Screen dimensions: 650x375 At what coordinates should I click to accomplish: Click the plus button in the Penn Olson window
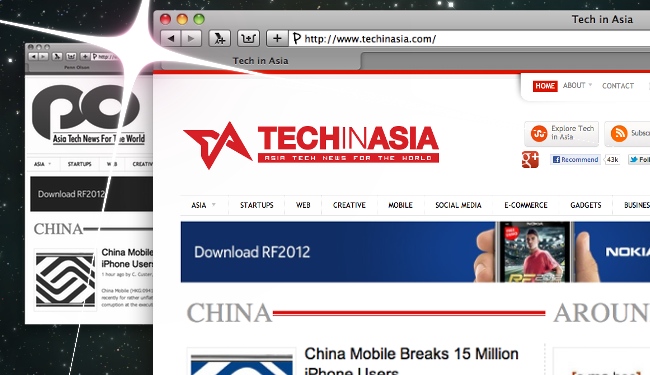pos(85,56)
